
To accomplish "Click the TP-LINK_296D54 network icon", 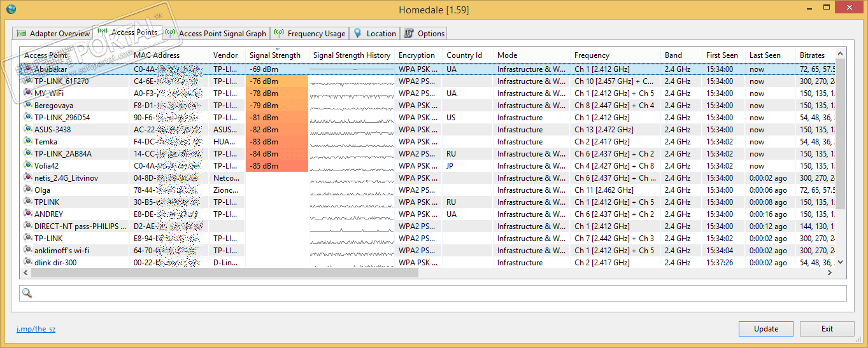I will click(x=28, y=117).
